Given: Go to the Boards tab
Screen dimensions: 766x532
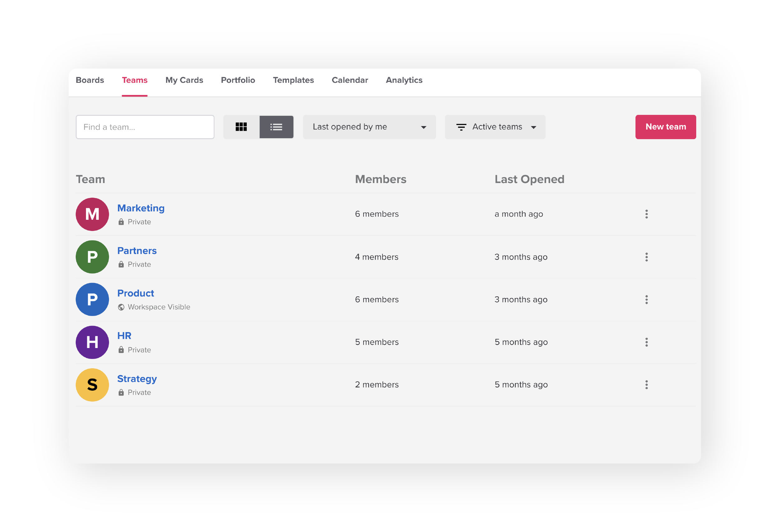Looking at the screenshot, I should pyautogui.click(x=90, y=80).
